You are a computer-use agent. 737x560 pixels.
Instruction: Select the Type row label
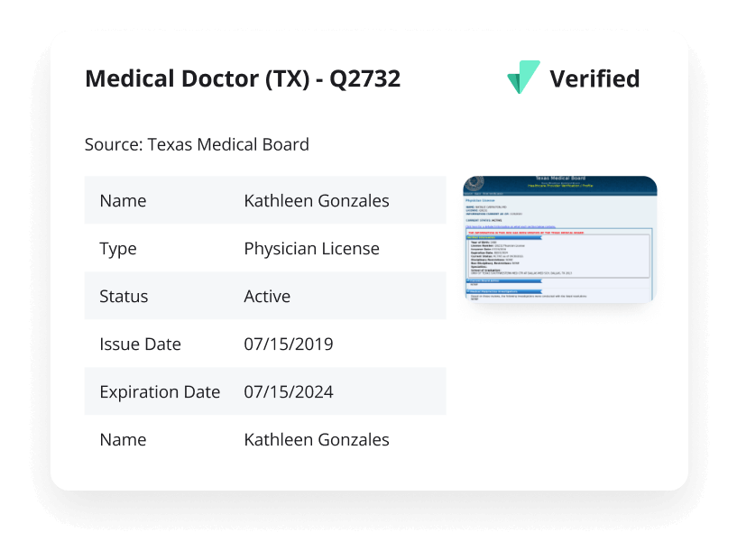click(118, 249)
